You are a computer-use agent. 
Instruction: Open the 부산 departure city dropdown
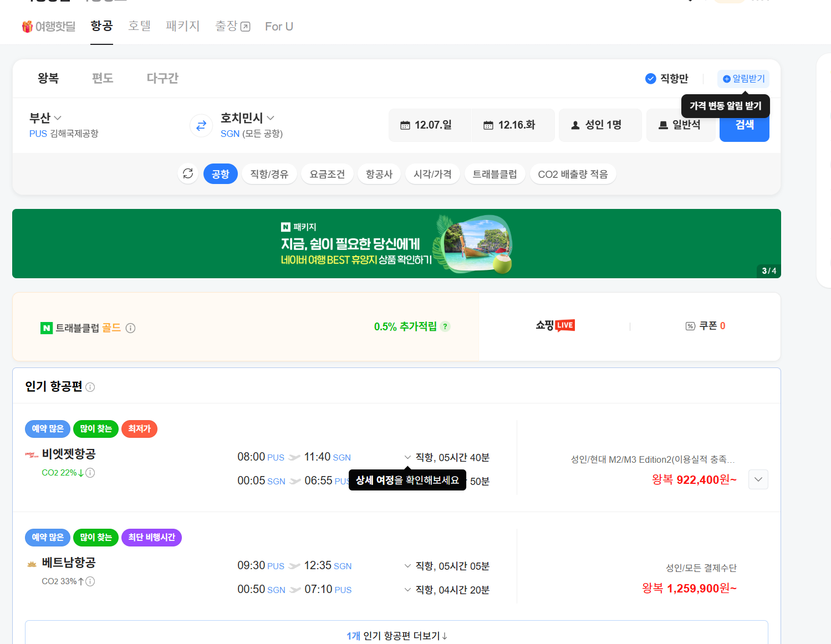45,118
